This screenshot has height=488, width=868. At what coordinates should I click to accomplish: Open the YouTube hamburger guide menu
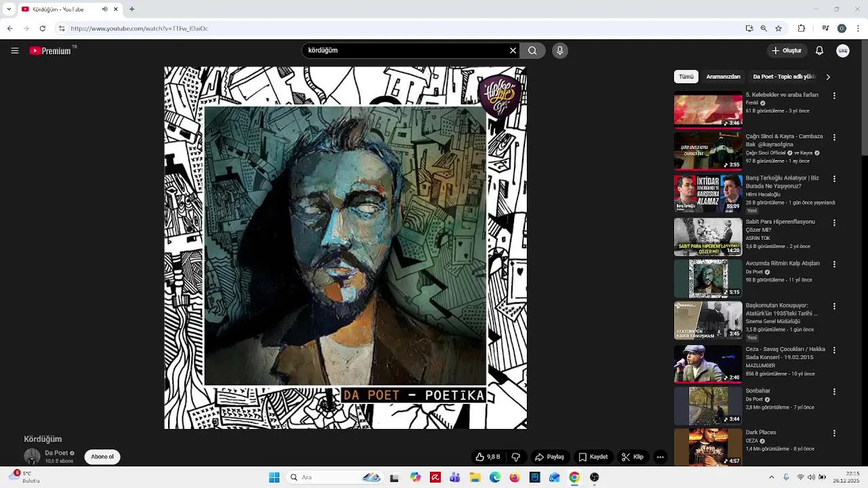pyautogui.click(x=14, y=51)
